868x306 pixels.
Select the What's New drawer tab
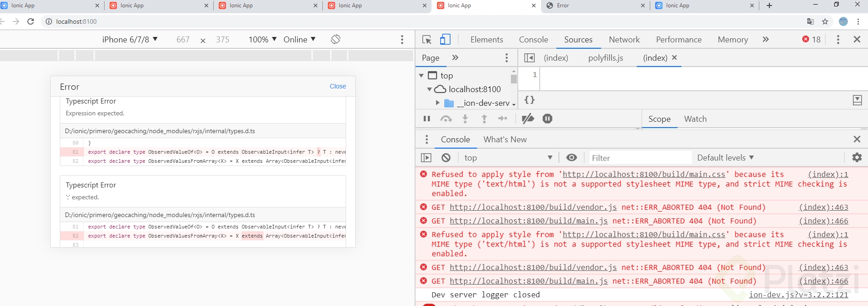coord(505,140)
